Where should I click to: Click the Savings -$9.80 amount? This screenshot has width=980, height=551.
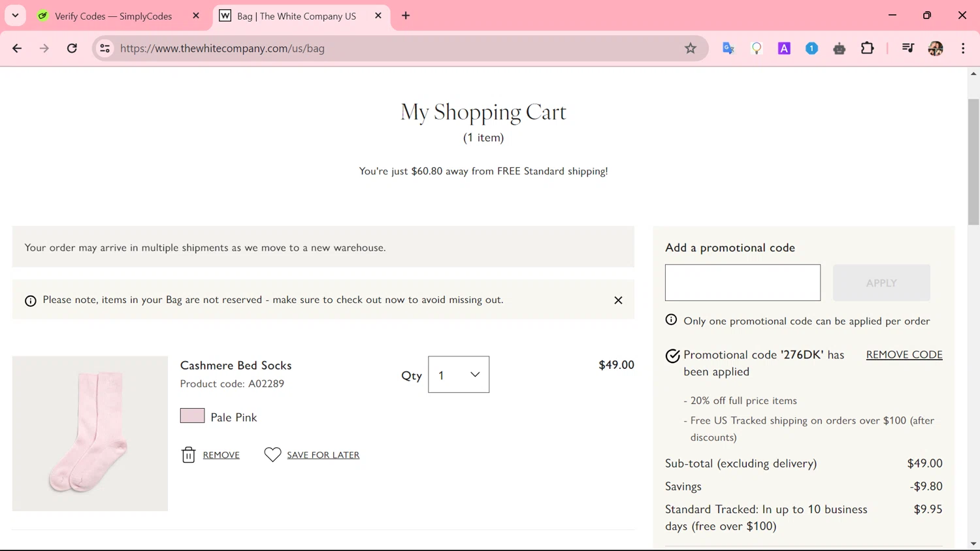pos(926,486)
